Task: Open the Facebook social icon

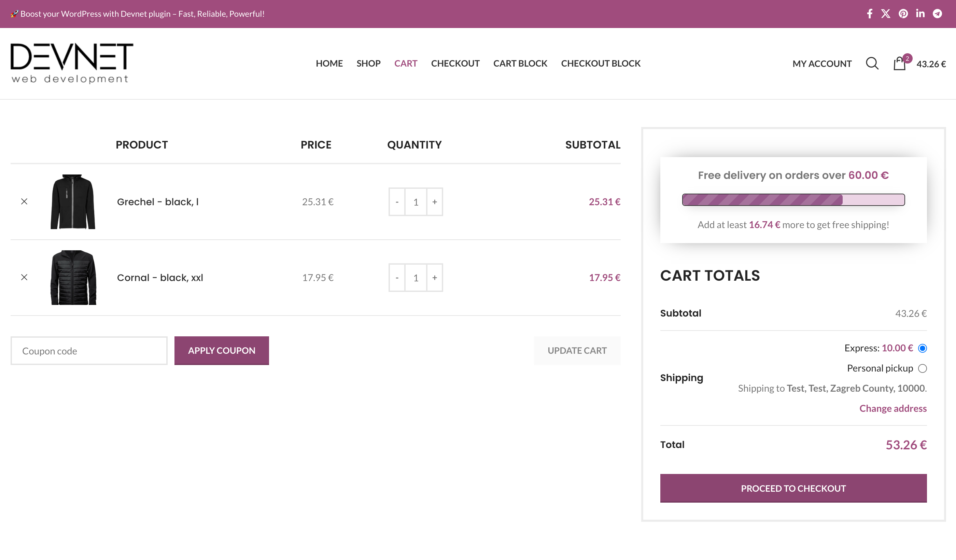Action: tap(870, 14)
